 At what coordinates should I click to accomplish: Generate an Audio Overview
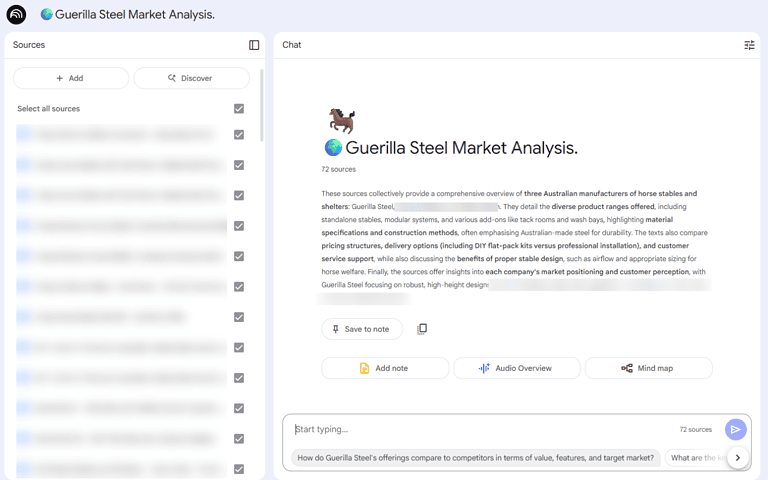coord(516,368)
